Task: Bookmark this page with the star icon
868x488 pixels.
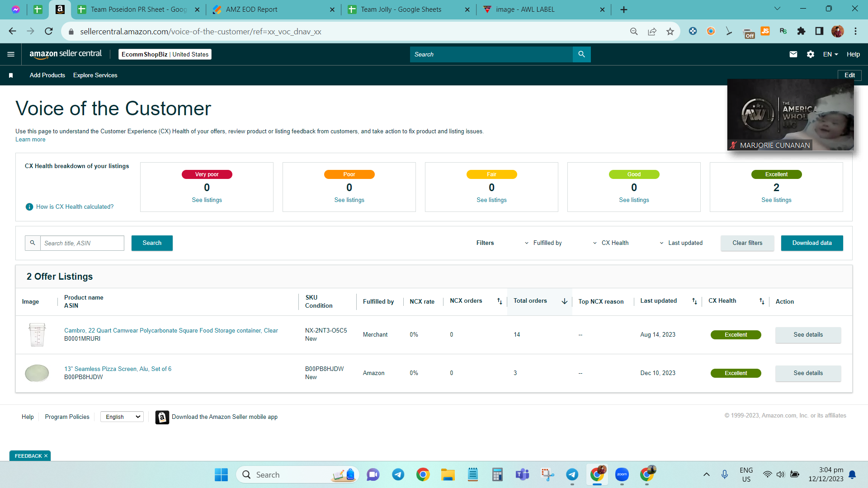Action: (x=670, y=31)
